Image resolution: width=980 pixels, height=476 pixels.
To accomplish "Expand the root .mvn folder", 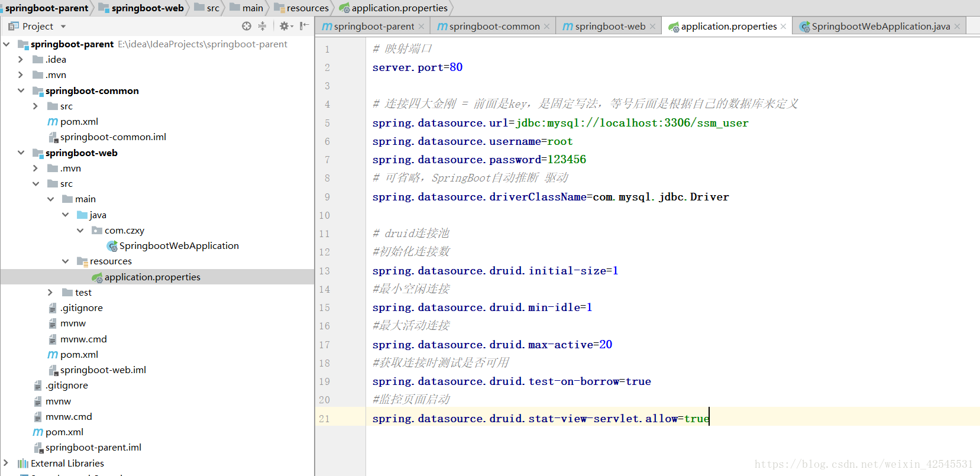I will (21, 75).
